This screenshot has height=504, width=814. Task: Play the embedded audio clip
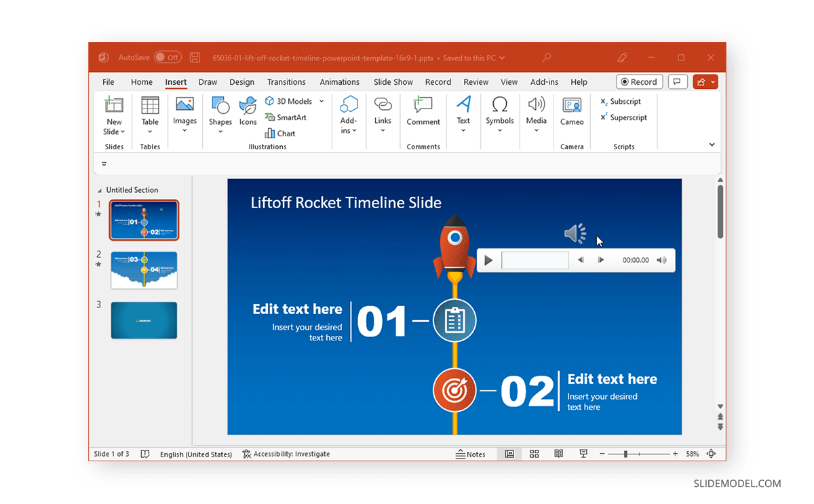(x=488, y=260)
